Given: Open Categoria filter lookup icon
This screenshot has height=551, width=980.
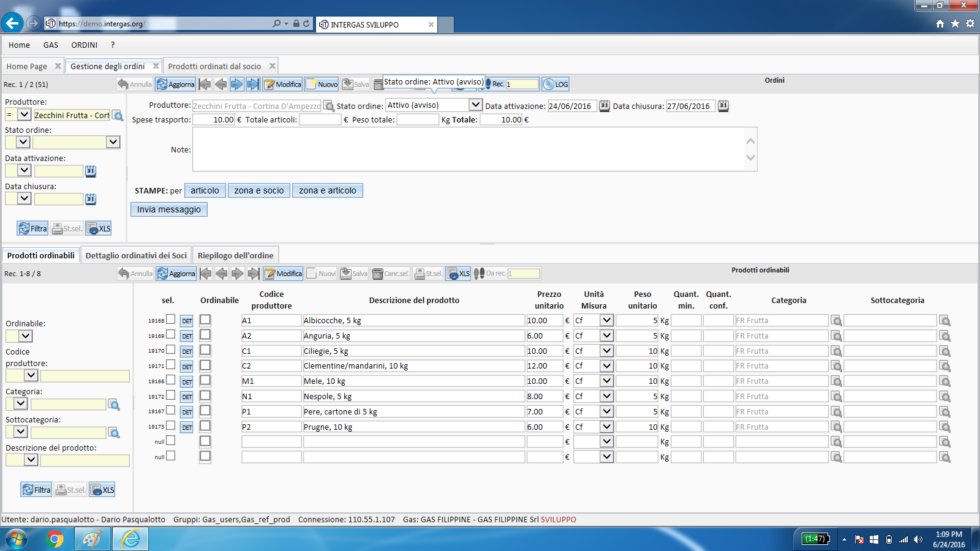Looking at the screenshot, I should pos(114,405).
